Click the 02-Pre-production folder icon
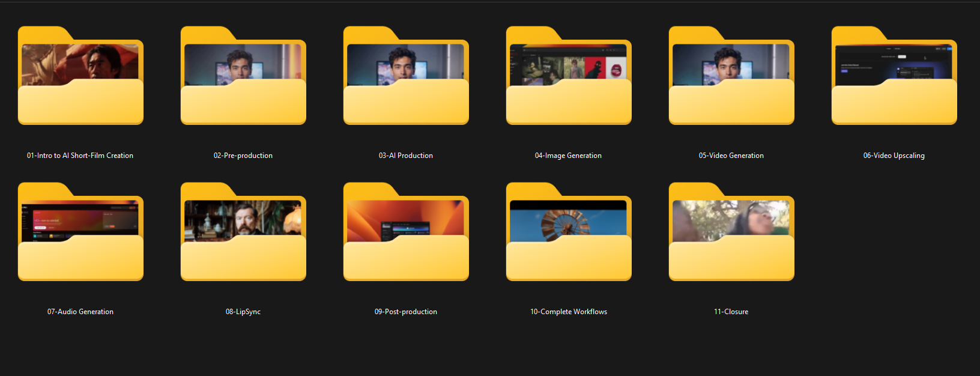Screen dimensions: 980x376 [x=243, y=76]
